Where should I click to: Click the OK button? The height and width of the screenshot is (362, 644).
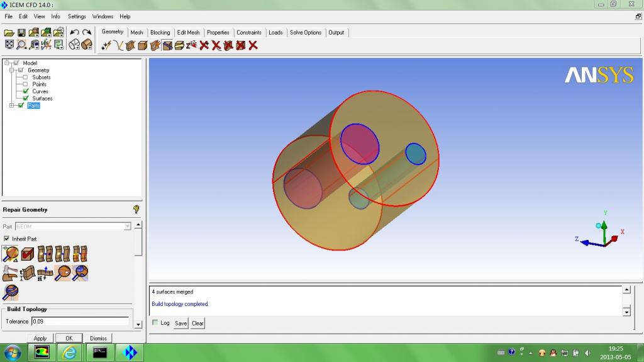point(69,338)
